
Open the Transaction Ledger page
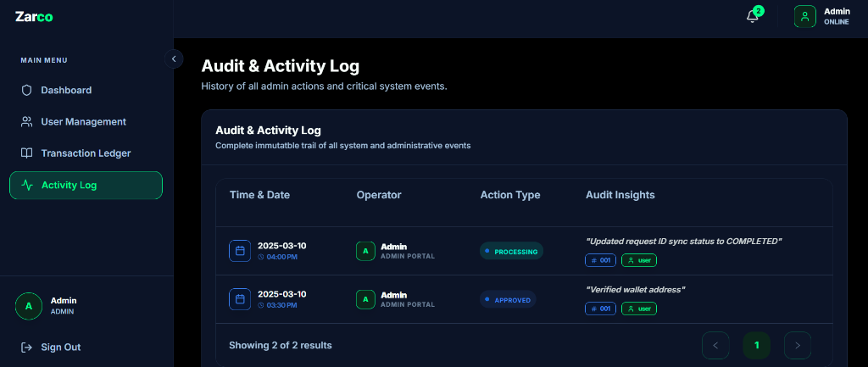point(86,153)
